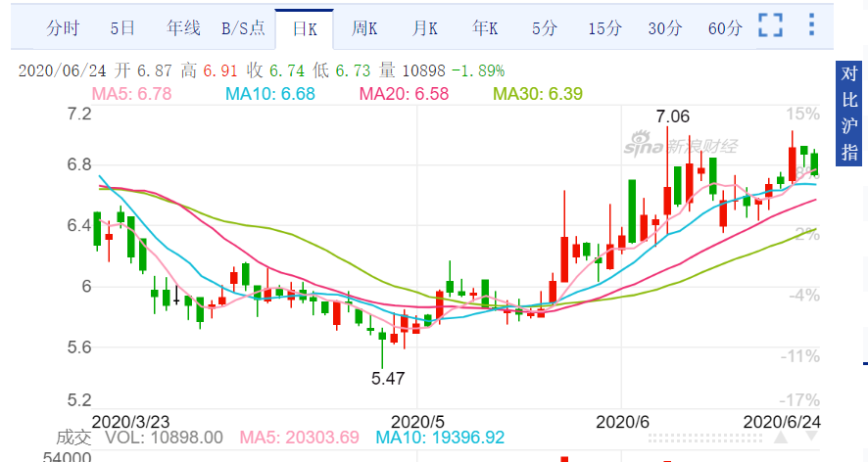
Task: Open the 5日 five-day tab
Action: tap(122, 28)
